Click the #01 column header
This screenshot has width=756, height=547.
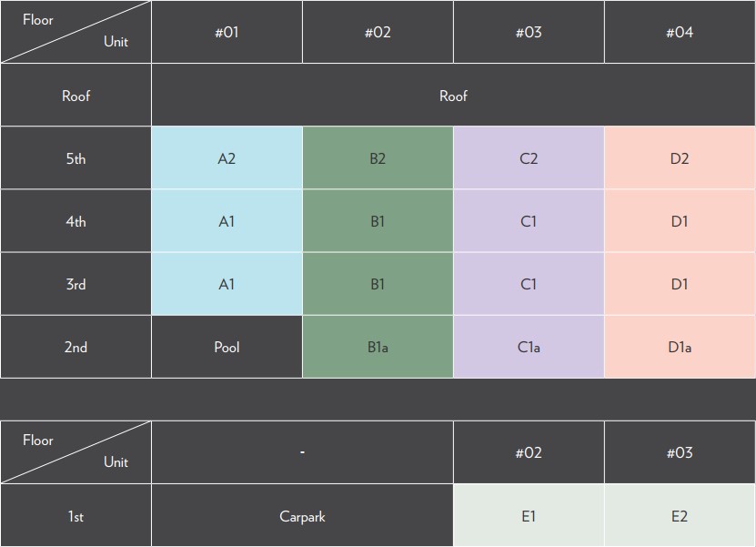(227, 32)
